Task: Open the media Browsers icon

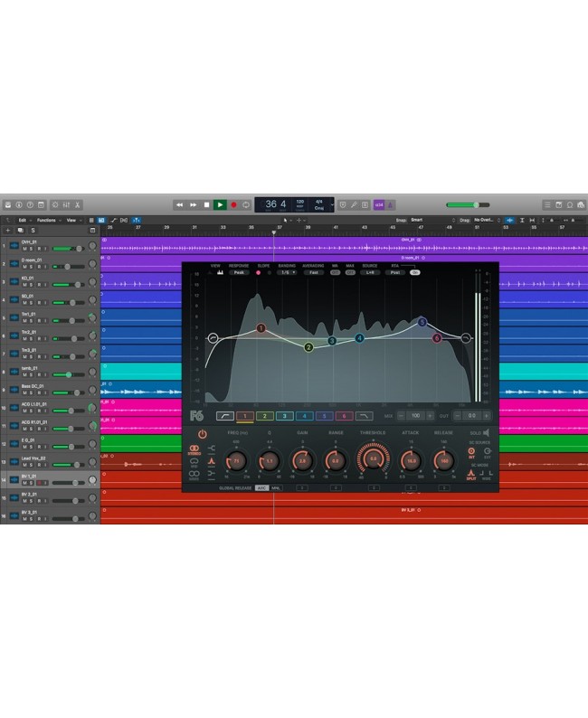Action: coord(581,204)
